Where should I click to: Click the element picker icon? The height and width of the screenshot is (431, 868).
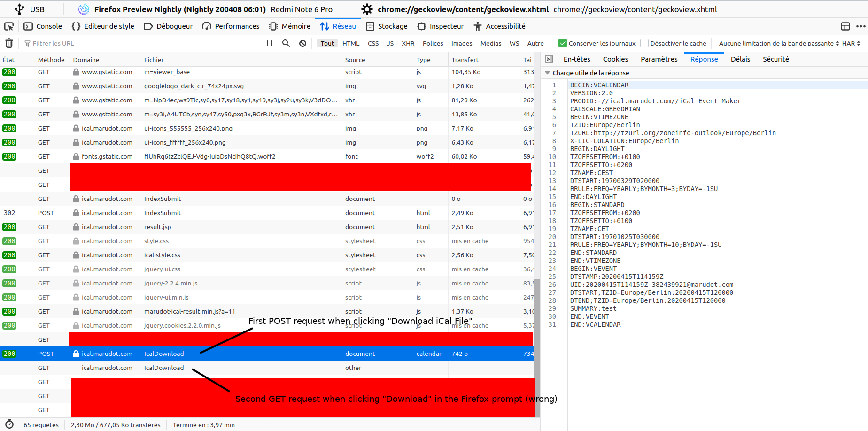pyautogui.click(x=8, y=26)
